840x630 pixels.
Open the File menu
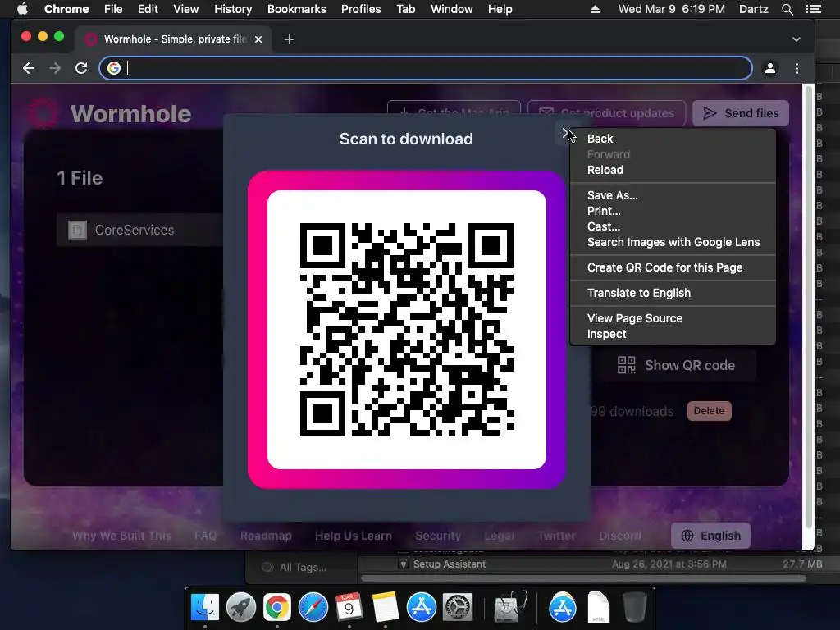pos(113,9)
